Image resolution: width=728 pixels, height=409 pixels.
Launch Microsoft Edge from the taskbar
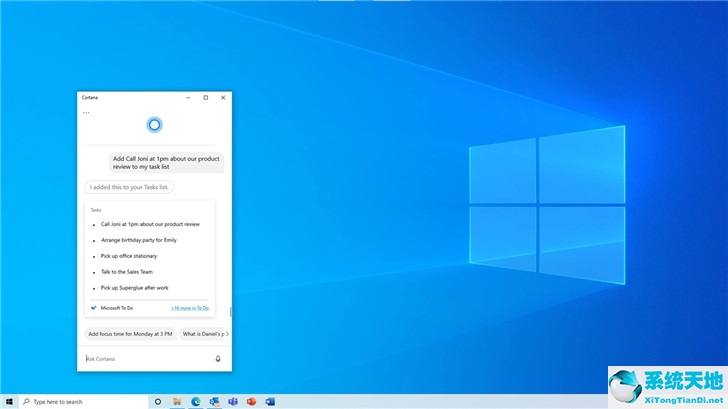click(x=196, y=402)
